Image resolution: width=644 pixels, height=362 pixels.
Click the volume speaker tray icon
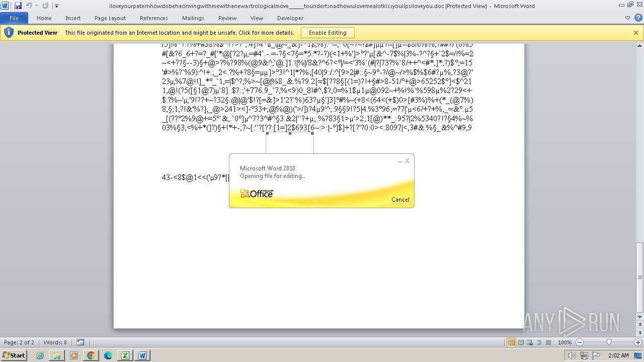(x=573, y=355)
